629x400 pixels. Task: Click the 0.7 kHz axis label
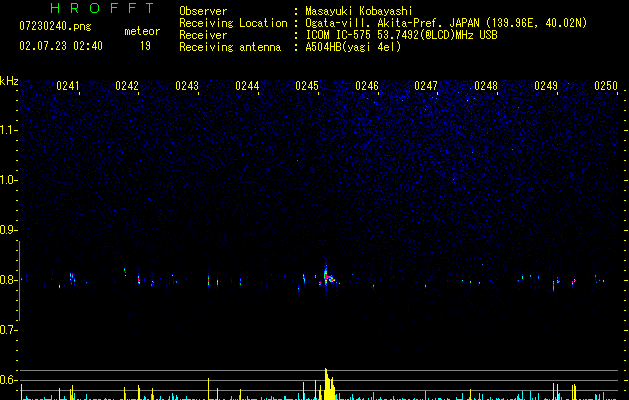coord(8,330)
